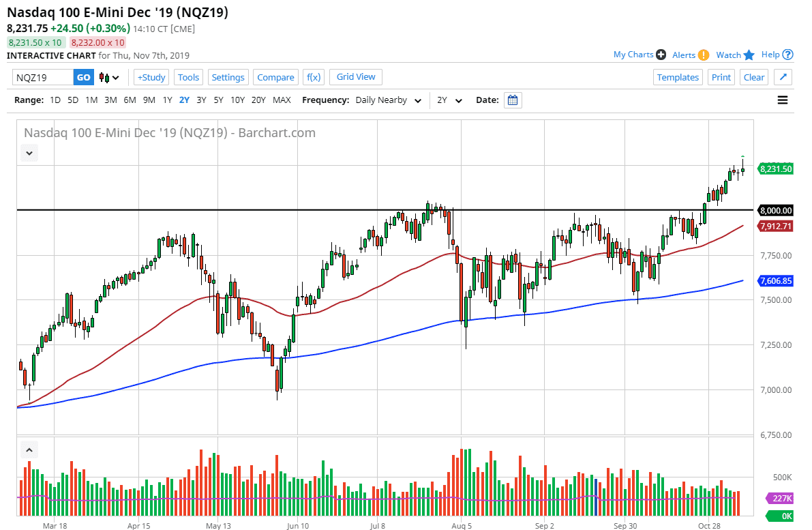812x530 pixels.
Task: Click the Templates button
Action: pyautogui.click(x=678, y=77)
